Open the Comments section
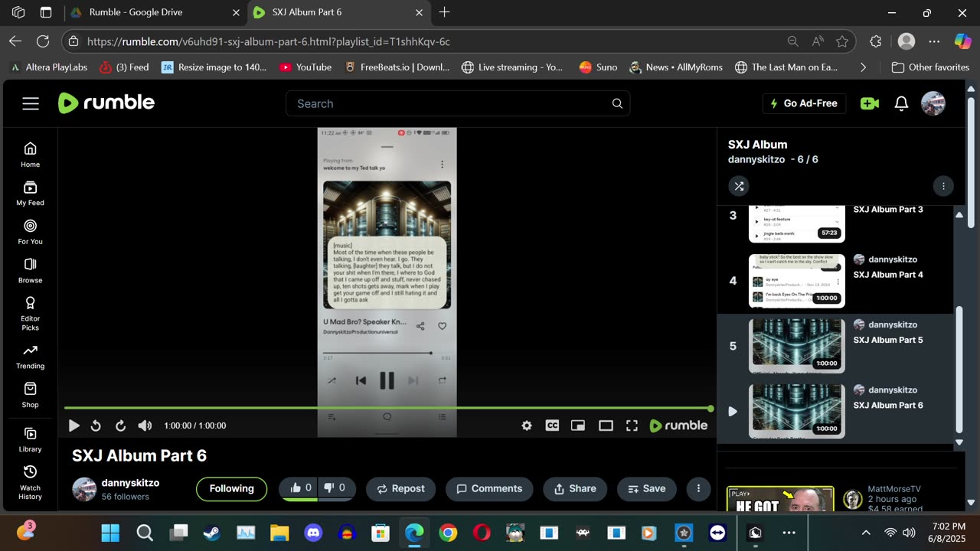 [489, 488]
